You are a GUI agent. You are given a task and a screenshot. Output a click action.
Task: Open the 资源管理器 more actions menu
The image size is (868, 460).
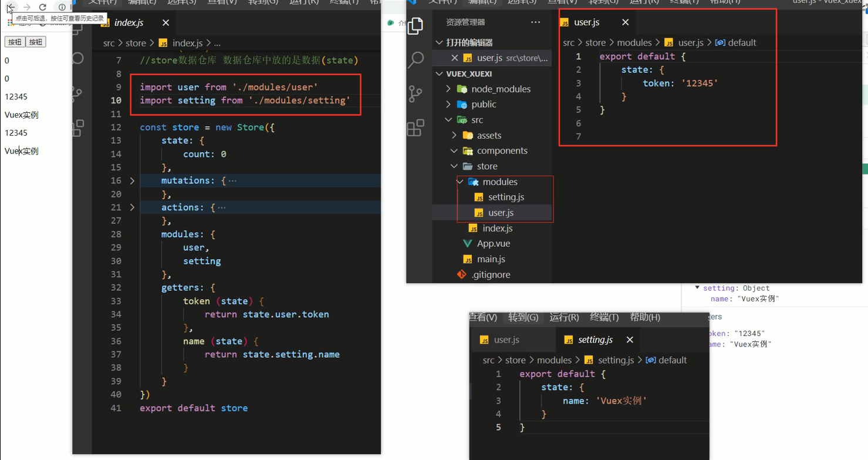[535, 22]
